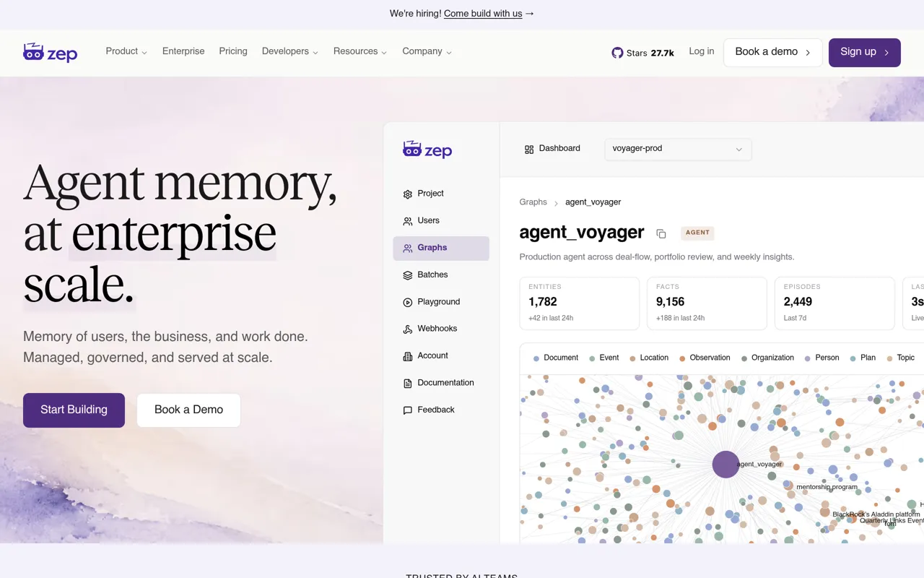Screen dimensions: 924x578
Task: Click the breadcrumb chevron after Graphs
Action: pos(556,203)
